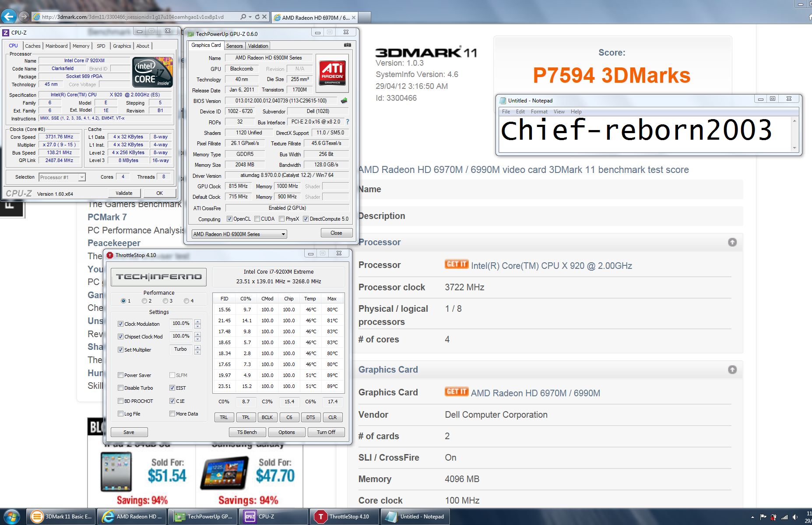The image size is (812, 525).
Task: Click the browser URL address field
Action: pos(135,17)
